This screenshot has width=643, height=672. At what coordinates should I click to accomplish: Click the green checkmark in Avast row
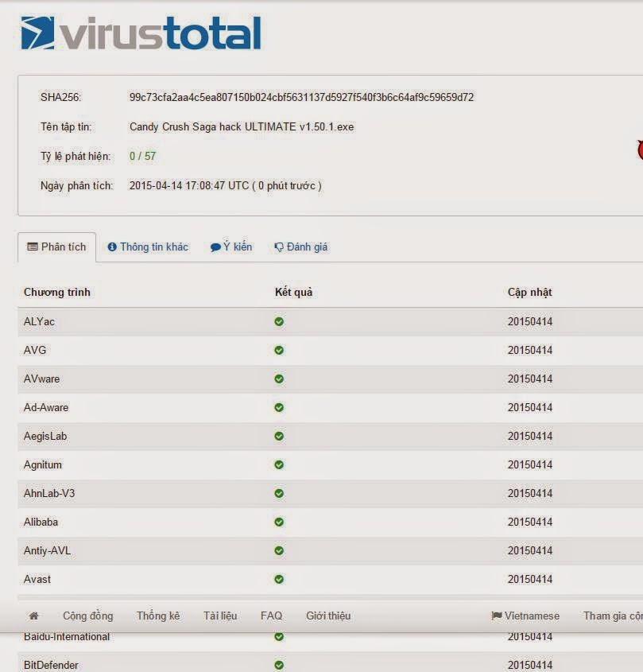[x=279, y=579]
